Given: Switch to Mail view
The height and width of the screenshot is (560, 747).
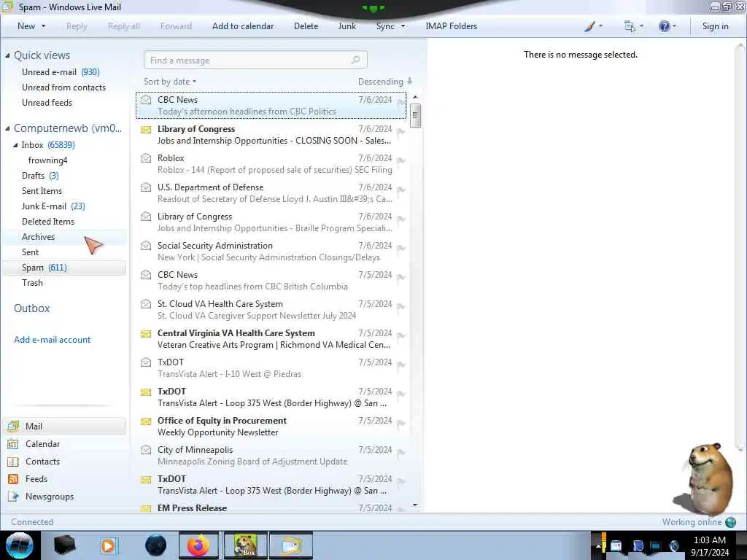Looking at the screenshot, I should (65, 426).
